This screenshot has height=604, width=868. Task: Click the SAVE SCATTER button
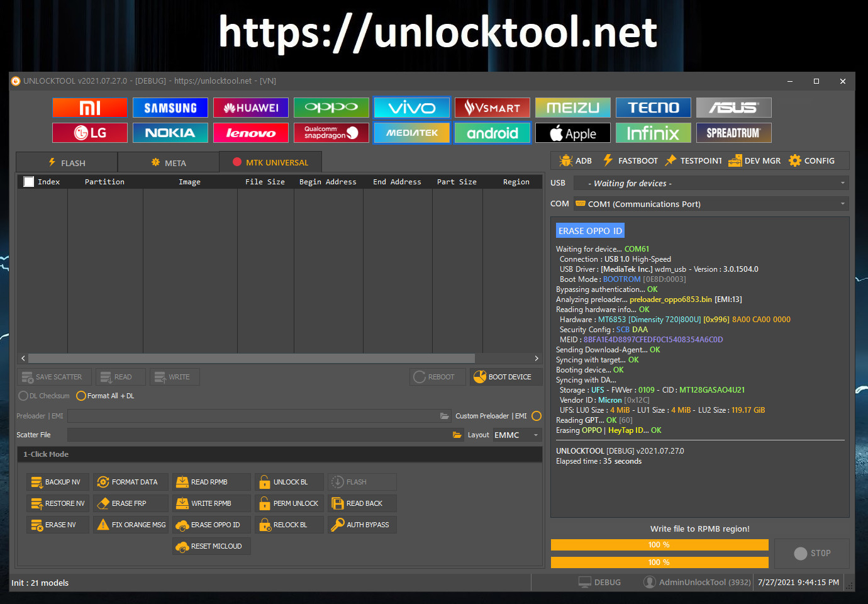(x=54, y=377)
